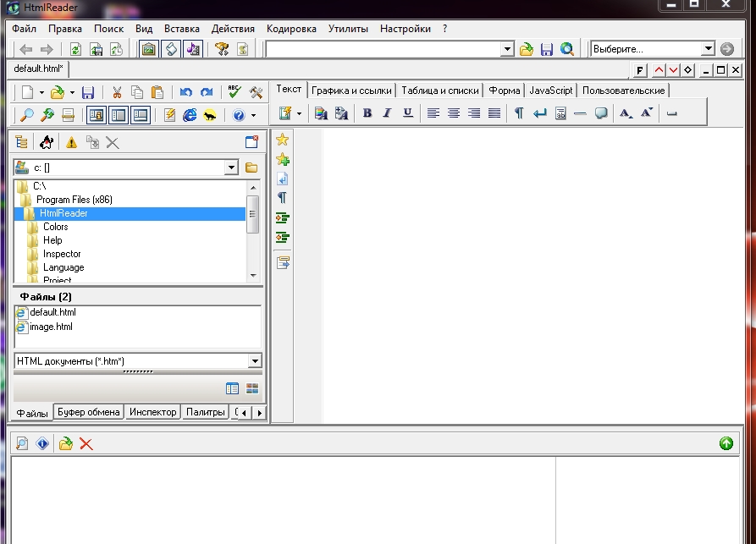Toggle the F button in document tab bar
The width and height of the screenshot is (756, 544).
[640, 70]
